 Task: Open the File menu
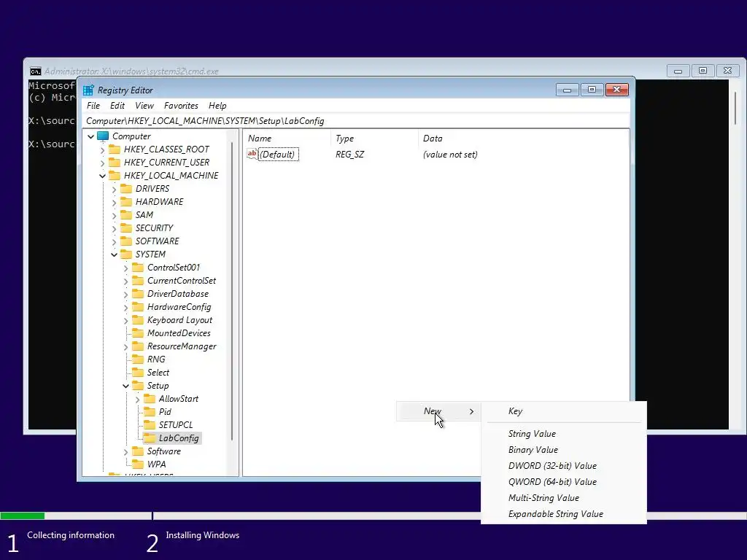[93, 106]
